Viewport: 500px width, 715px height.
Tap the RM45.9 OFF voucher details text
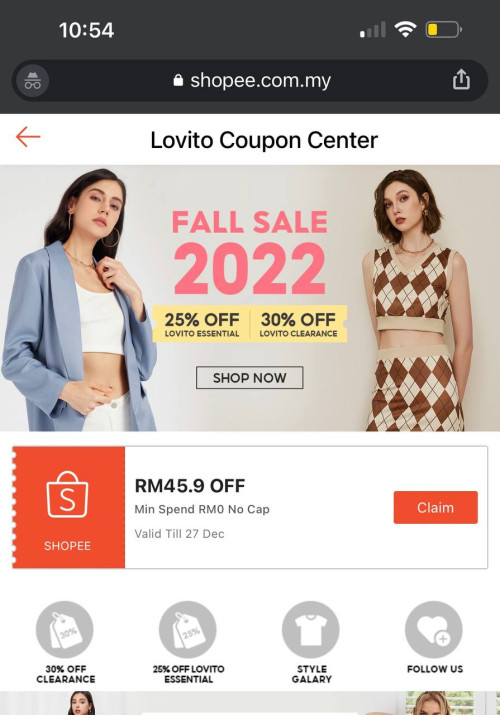(x=202, y=509)
